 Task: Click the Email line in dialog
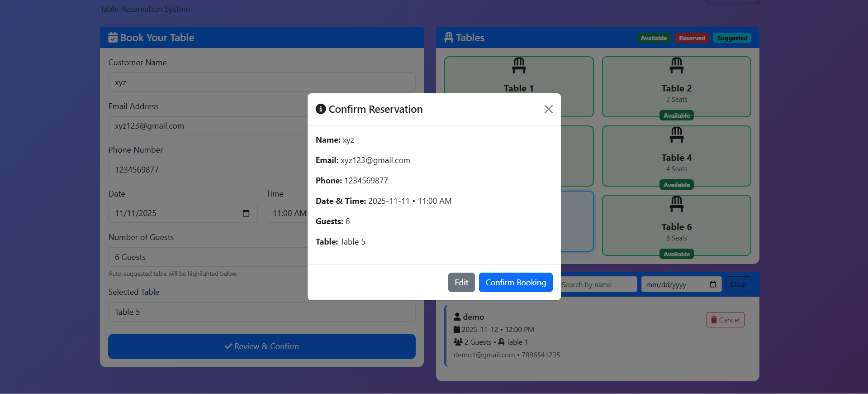[363, 160]
